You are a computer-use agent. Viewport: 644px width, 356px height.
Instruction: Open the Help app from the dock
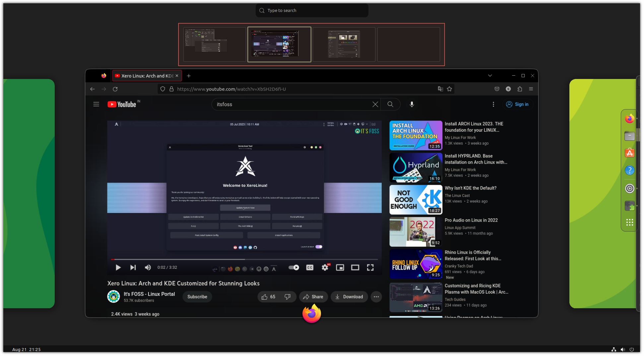[629, 170]
